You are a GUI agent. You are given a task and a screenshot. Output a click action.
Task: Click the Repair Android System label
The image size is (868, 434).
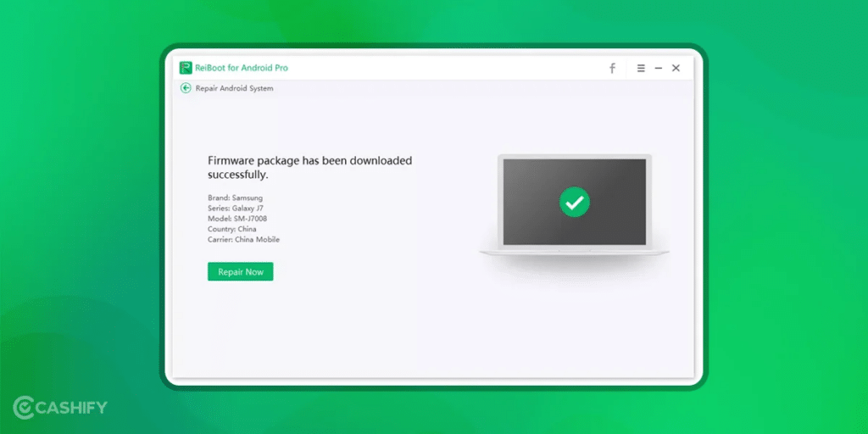click(x=234, y=88)
